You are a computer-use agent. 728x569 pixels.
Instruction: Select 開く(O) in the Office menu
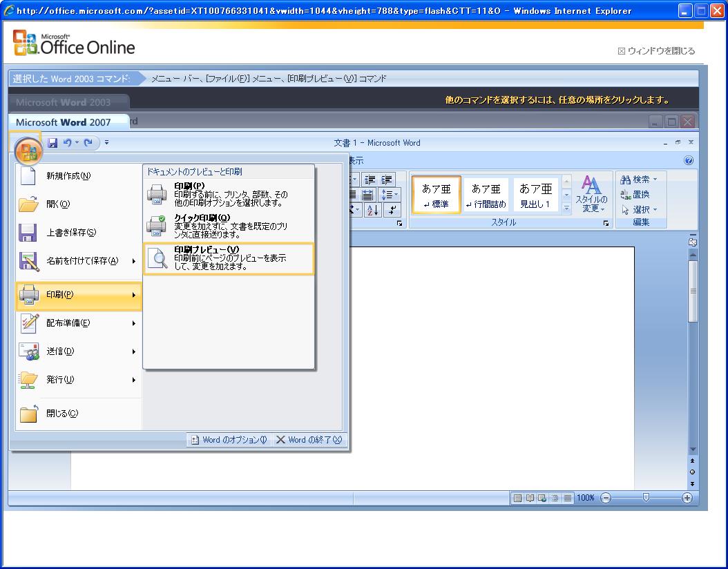(x=79, y=204)
